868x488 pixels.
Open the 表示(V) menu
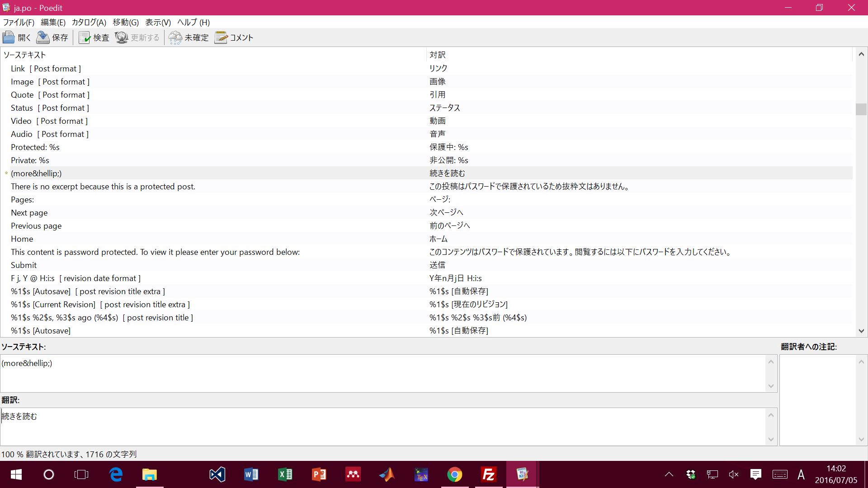pyautogui.click(x=158, y=22)
